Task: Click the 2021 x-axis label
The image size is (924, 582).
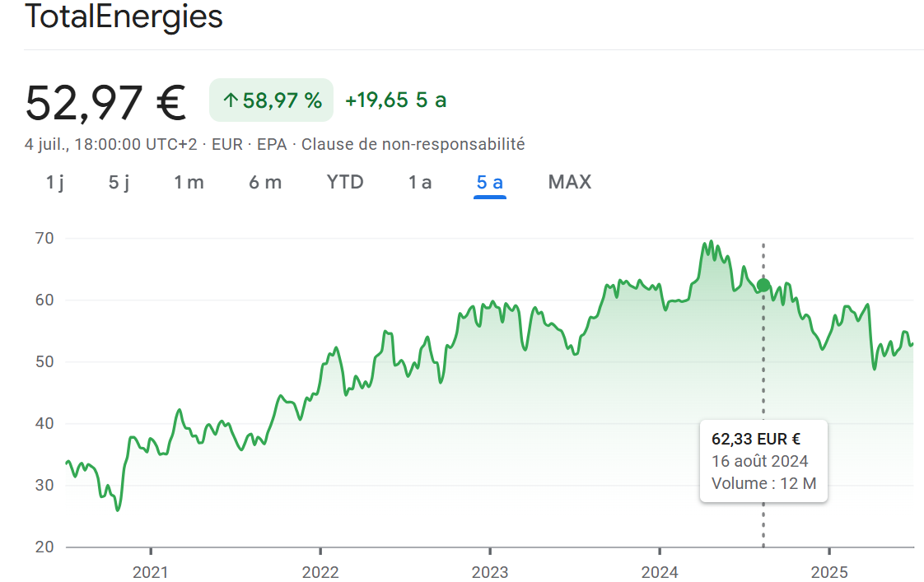Action: (150, 572)
